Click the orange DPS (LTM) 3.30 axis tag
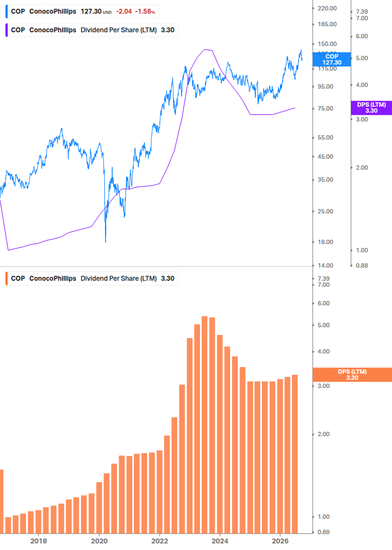Image resolution: width=392 pixels, height=550 pixels. (x=352, y=375)
